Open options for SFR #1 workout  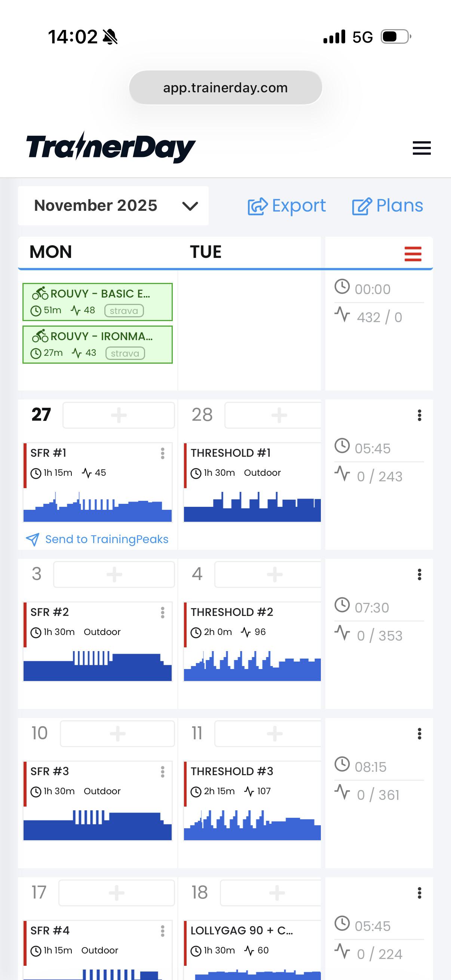pyautogui.click(x=163, y=453)
